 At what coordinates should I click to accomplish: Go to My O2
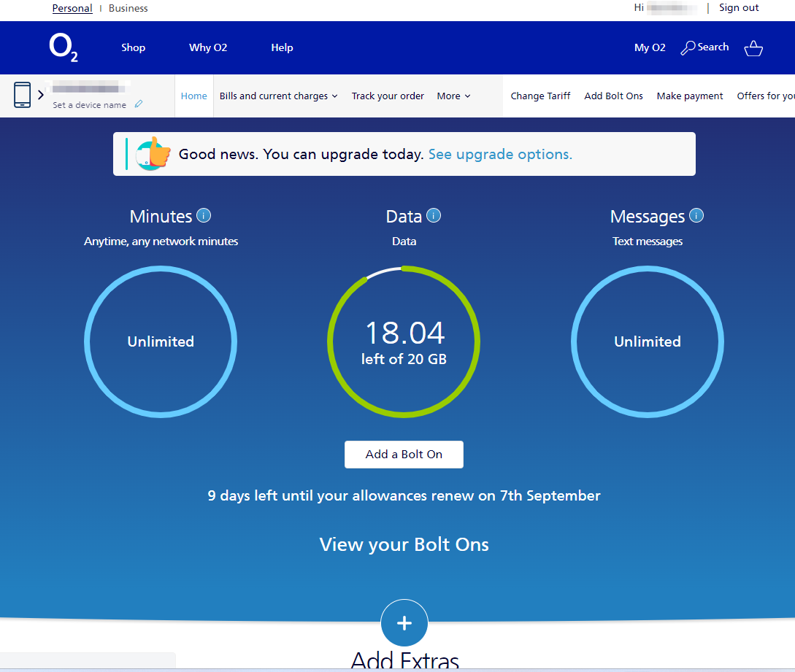(650, 47)
